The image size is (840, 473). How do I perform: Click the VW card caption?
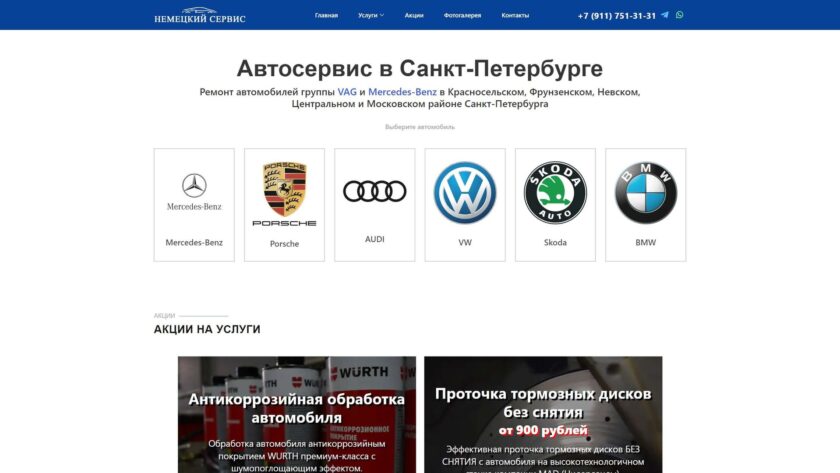465,242
